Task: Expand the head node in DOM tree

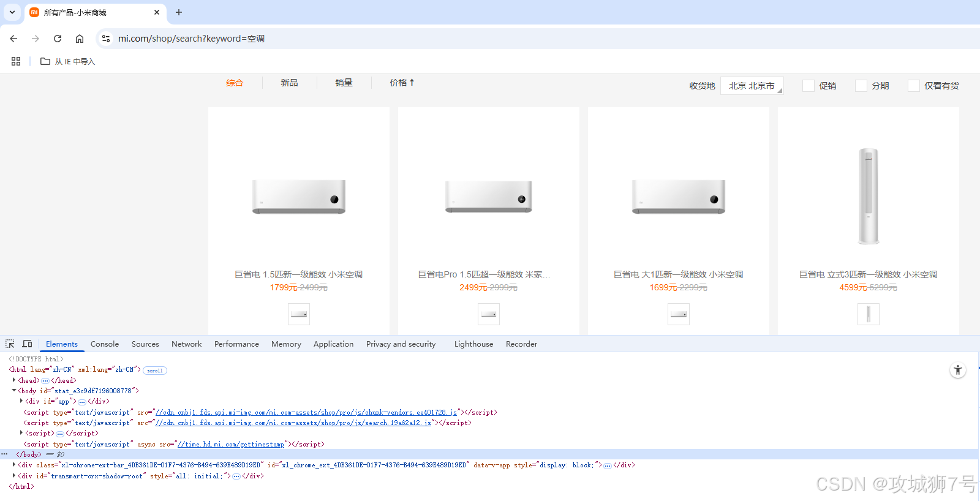Action: [13, 380]
